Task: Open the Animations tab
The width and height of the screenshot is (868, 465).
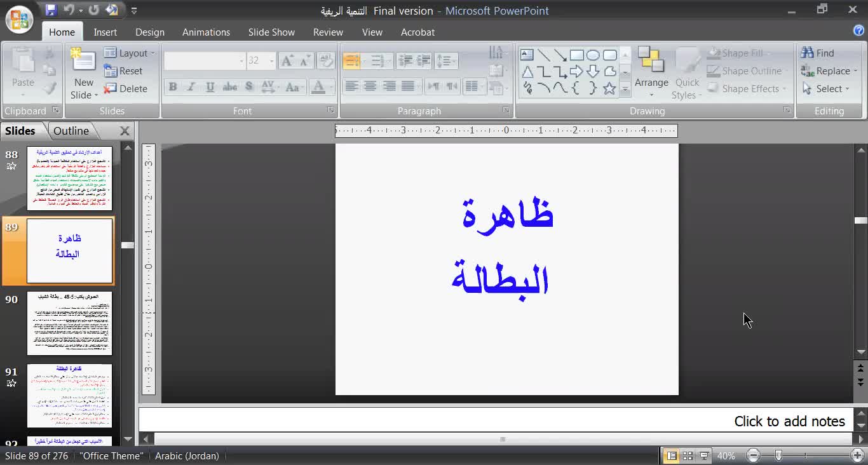Action: (x=206, y=32)
